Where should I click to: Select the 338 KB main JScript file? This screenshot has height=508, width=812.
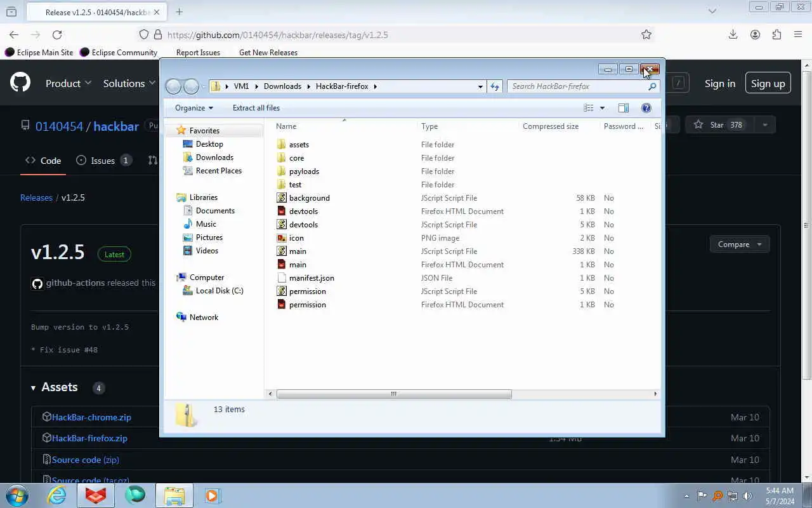[298, 251]
